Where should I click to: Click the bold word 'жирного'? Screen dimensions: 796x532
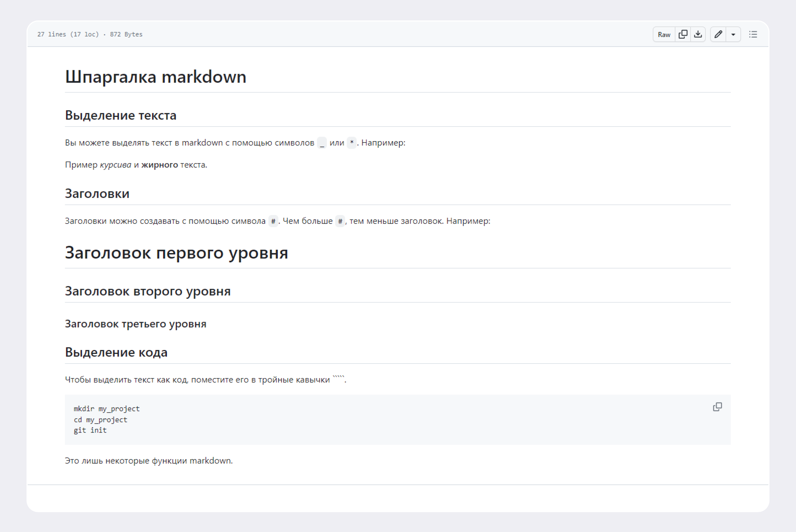click(x=159, y=165)
